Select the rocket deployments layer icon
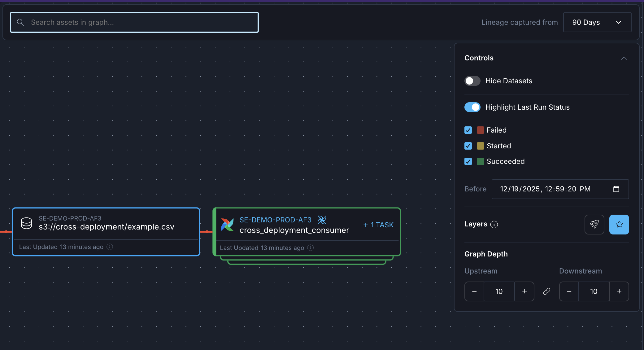This screenshot has height=350, width=644. tap(594, 224)
